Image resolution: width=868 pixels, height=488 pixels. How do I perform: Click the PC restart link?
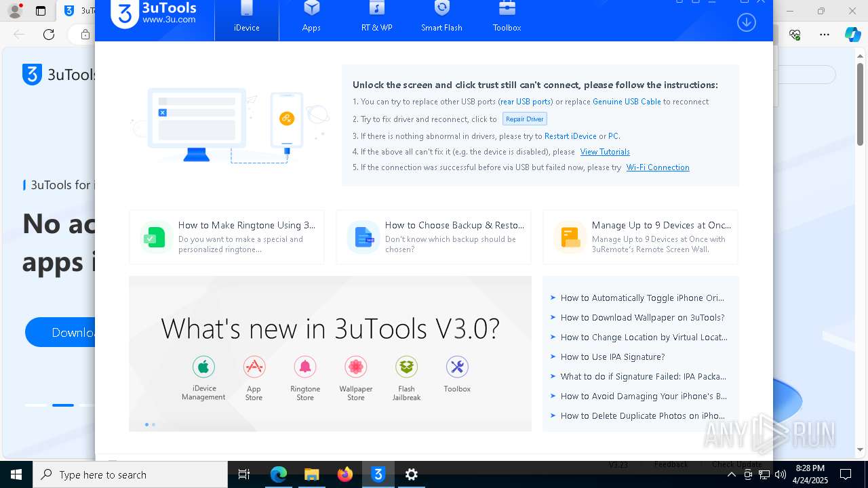(x=613, y=136)
